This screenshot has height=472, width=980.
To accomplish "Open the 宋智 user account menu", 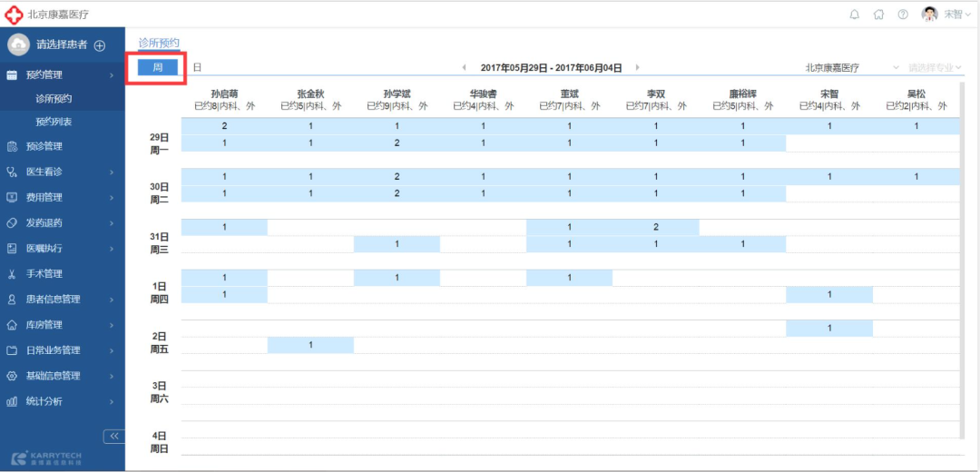I will pyautogui.click(x=946, y=15).
